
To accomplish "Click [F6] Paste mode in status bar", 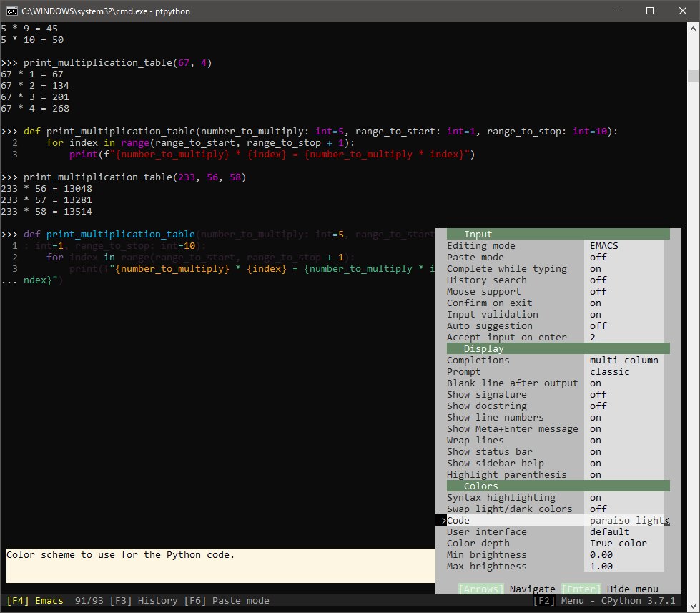I will (x=227, y=601).
